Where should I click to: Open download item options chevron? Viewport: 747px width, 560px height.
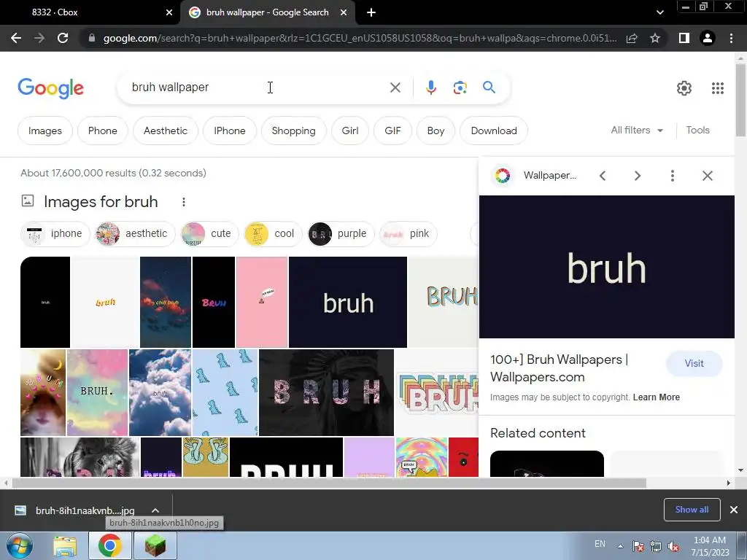155,510
